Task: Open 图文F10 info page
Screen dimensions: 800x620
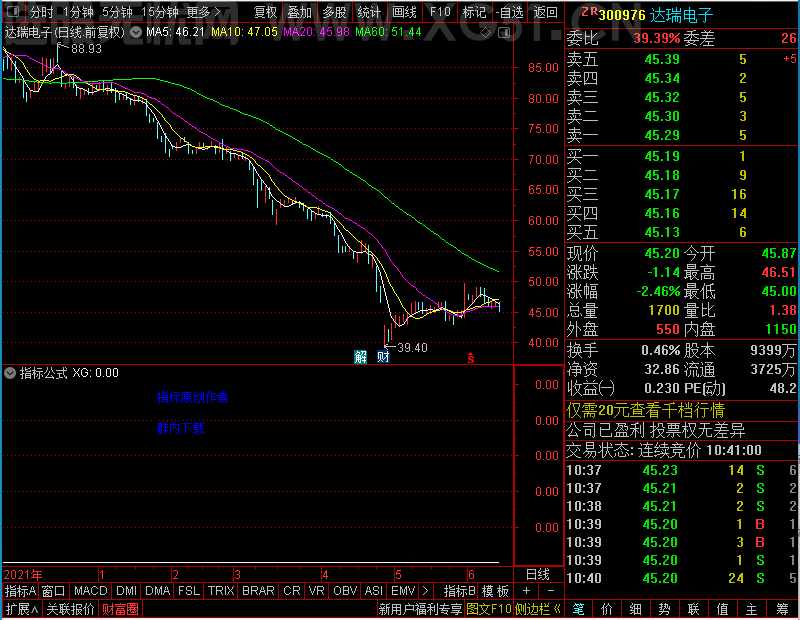Action: tap(489, 609)
